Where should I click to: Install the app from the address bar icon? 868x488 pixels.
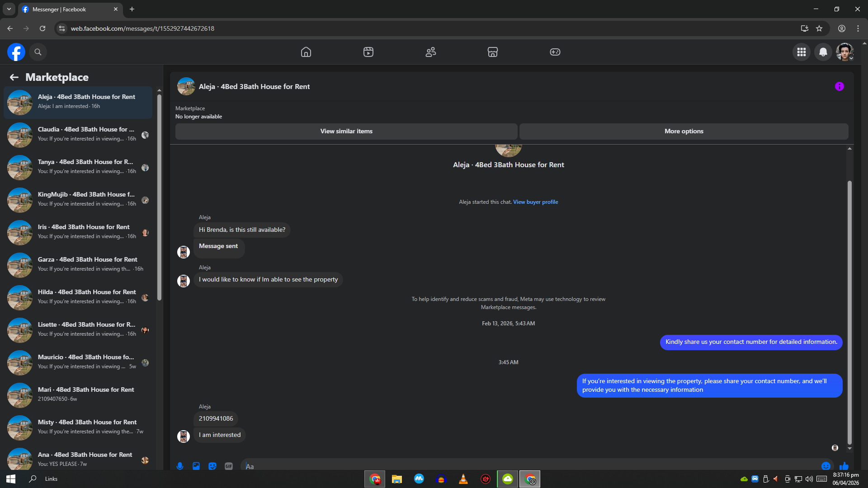pos(805,28)
